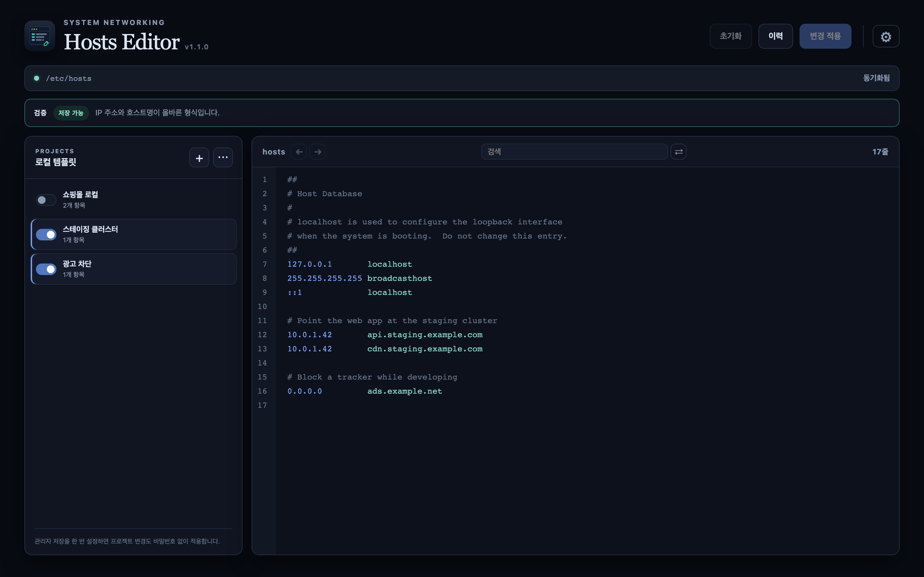The width and height of the screenshot is (924, 577).
Task: Apply changes with 변경 적용 button
Action: click(x=825, y=36)
